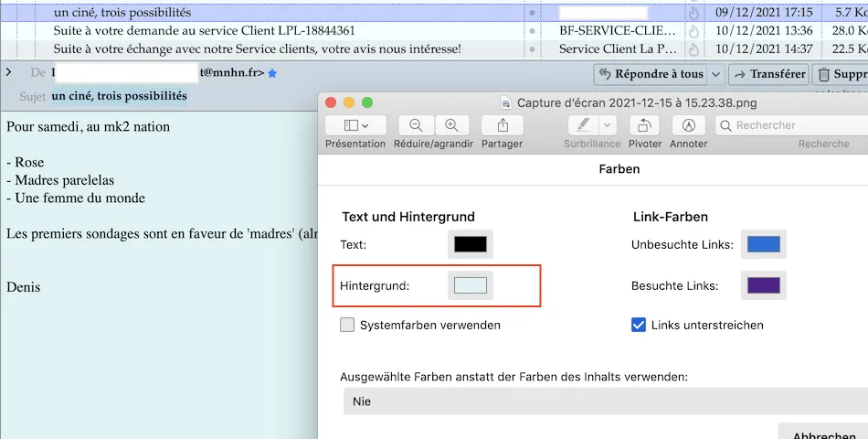Click the Preview window file icon in title
The height and width of the screenshot is (439, 868).
point(505,103)
